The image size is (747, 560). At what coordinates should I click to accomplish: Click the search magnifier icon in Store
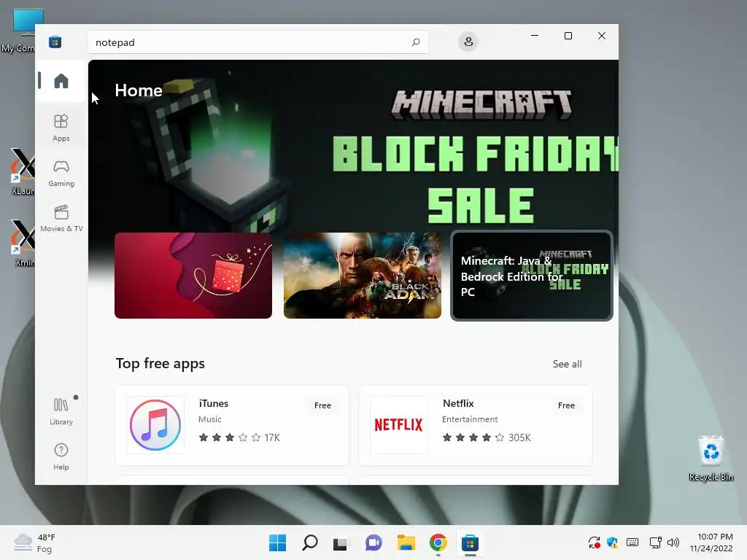415,42
